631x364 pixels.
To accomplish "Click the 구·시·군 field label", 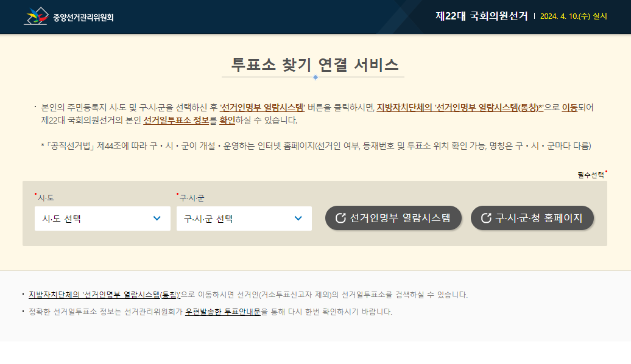I will point(192,198).
